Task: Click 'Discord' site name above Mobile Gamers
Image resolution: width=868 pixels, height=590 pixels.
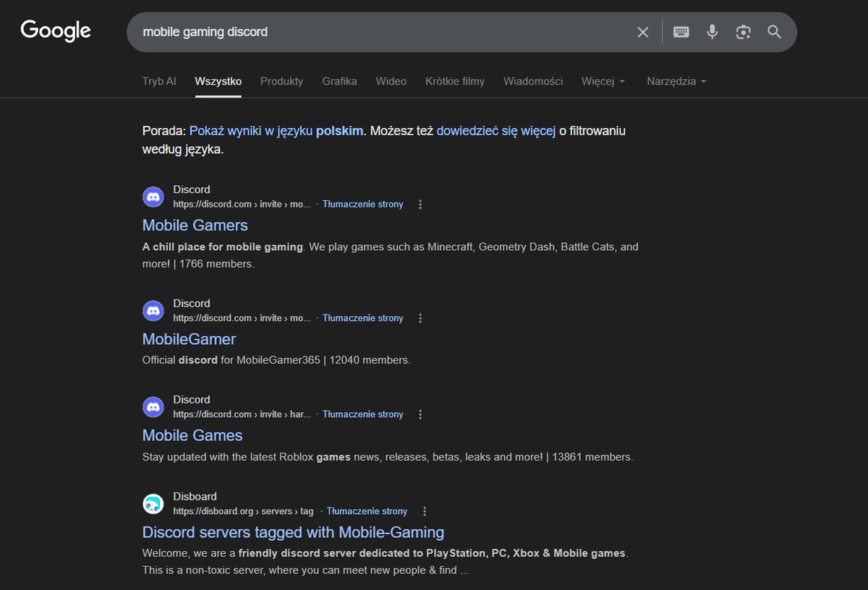Action: pyautogui.click(x=192, y=189)
